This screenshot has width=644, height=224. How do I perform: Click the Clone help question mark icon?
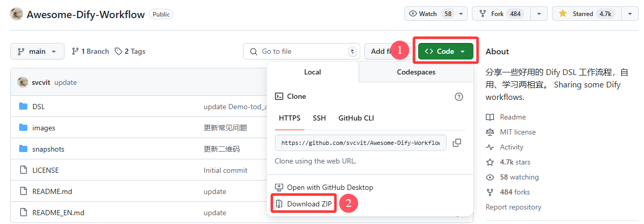pos(458,97)
